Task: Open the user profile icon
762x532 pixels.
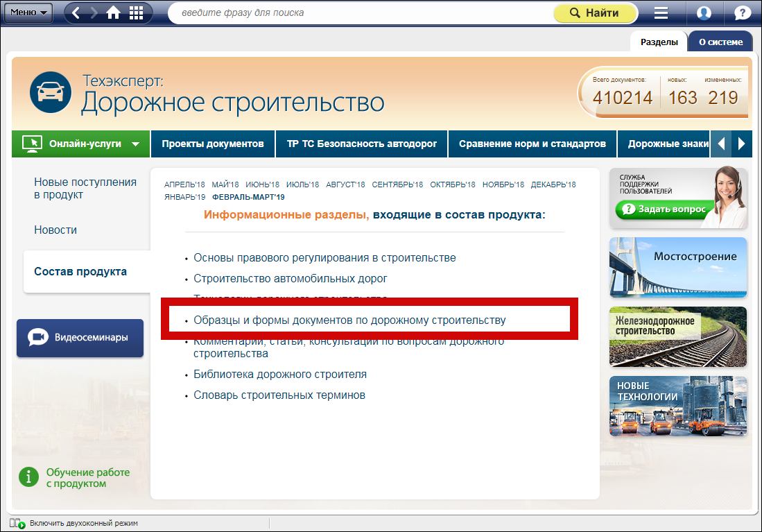Action: (x=704, y=13)
